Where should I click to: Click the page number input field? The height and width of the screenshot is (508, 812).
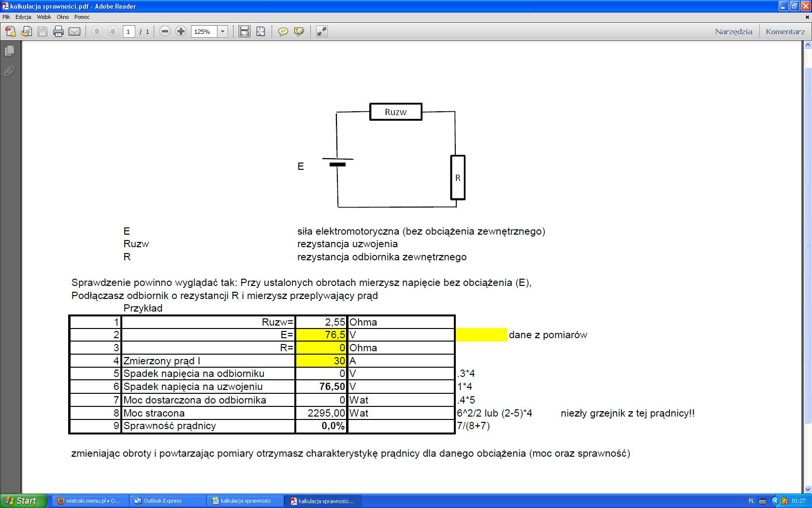click(x=129, y=32)
